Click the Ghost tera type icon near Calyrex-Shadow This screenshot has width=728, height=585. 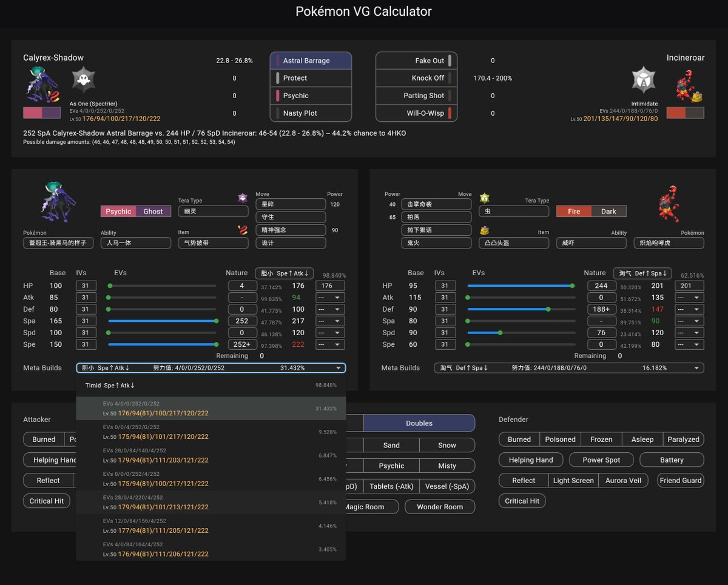click(84, 79)
